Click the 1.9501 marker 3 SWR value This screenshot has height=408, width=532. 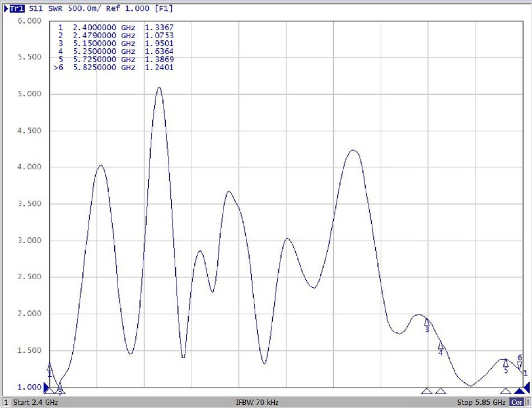tap(159, 44)
